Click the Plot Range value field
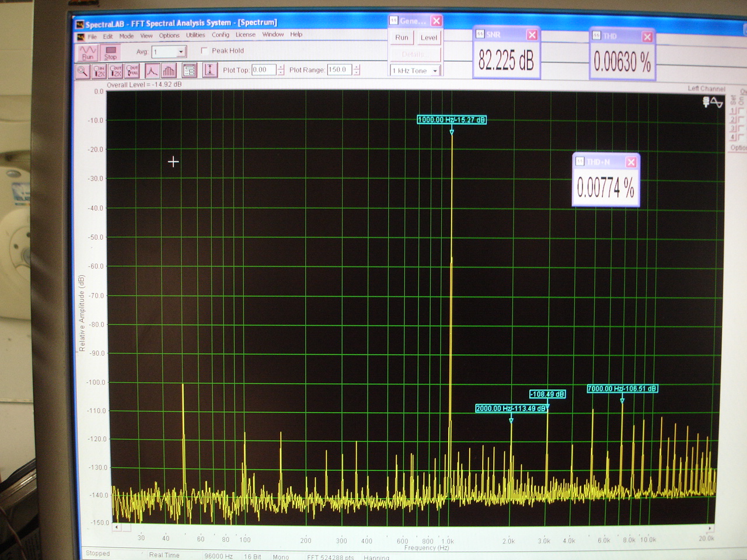The image size is (747, 560). 339,69
